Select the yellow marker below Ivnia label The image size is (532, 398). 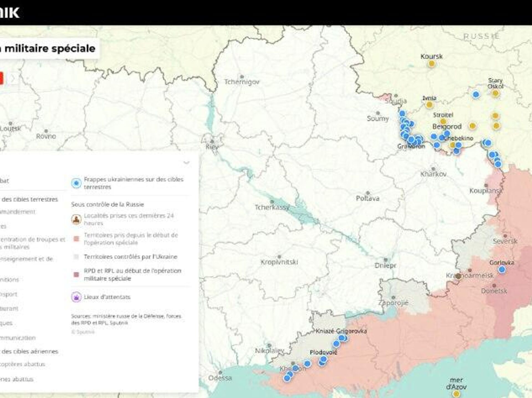pyautogui.click(x=429, y=105)
